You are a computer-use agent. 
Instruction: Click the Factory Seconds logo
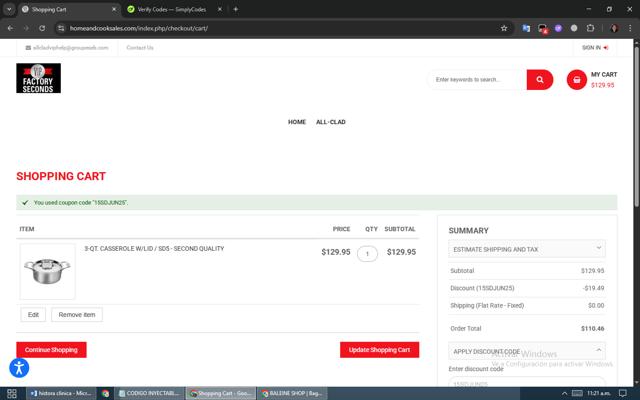pyautogui.click(x=38, y=78)
